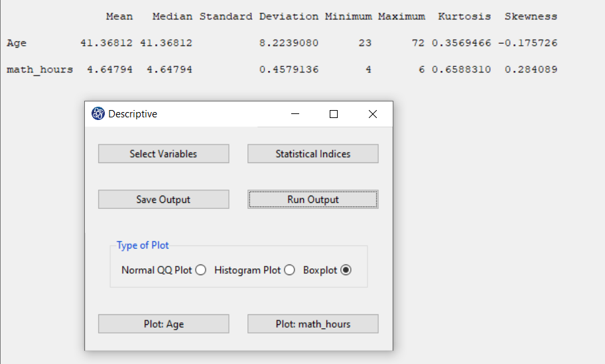Open the Statistical Indices options
Viewport: 605px width, 364px height.
[x=313, y=154]
